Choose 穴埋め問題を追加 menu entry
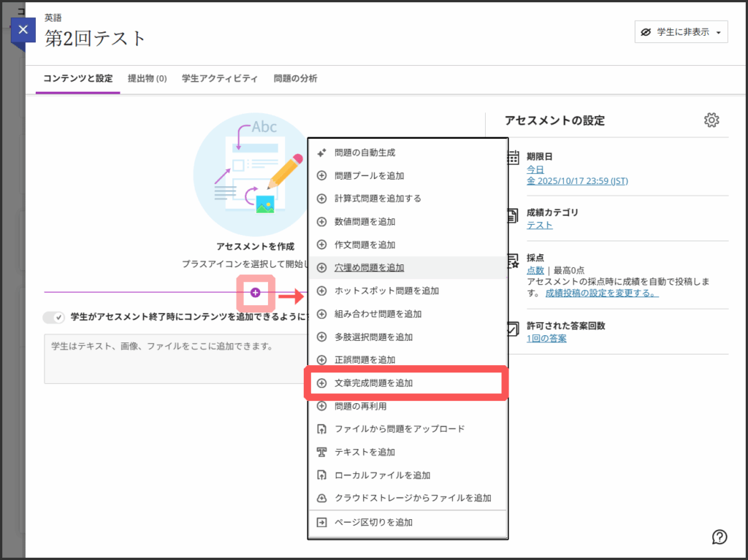The height and width of the screenshot is (560, 748). click(x=369, y=268)
